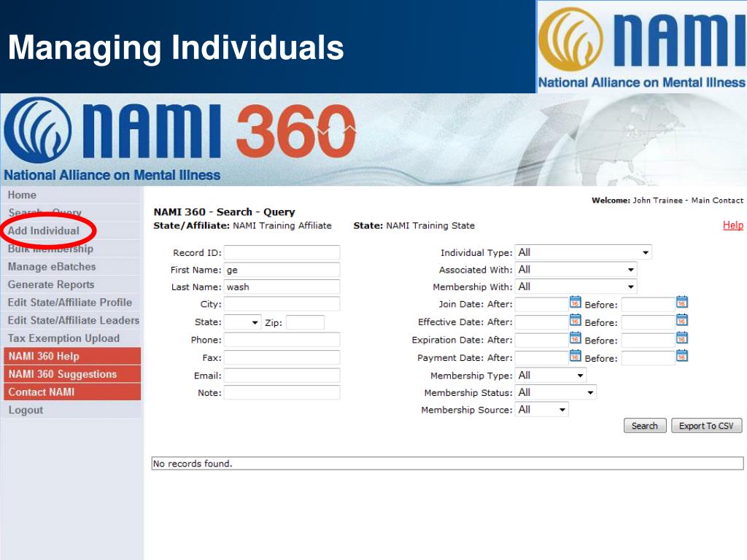Open Generate Reports from the sidebar

51,284
